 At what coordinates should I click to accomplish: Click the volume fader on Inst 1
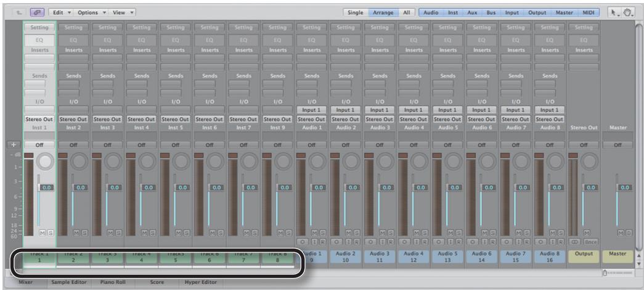[x=46, y=187]
